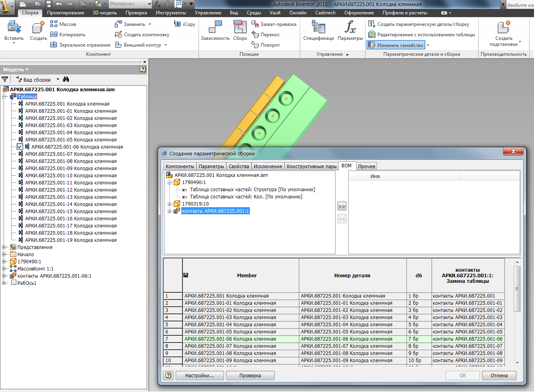Click the d6 cell '7 бр'
This screenshot has height=392, width=534.
(x=419, y=339)
